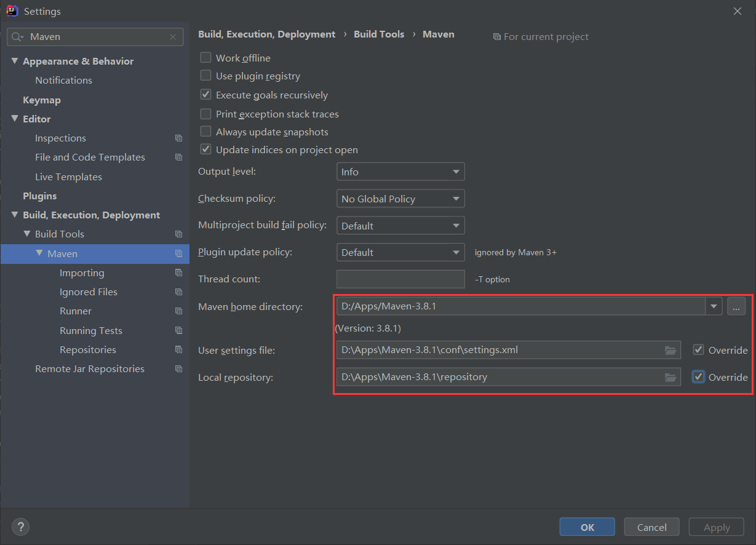
Task: Clear the Maven search text with X icon
Action: (173, 37)
